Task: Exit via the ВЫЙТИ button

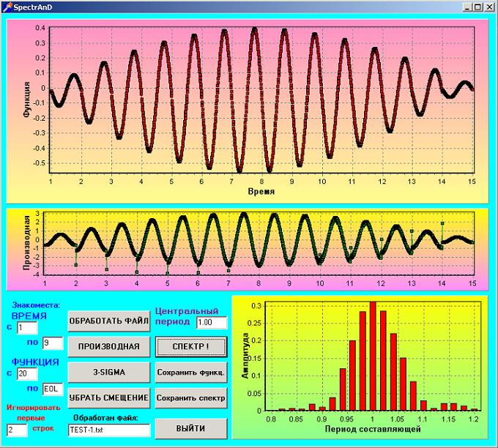Action: pyautogui.click(x=190, y=428)
